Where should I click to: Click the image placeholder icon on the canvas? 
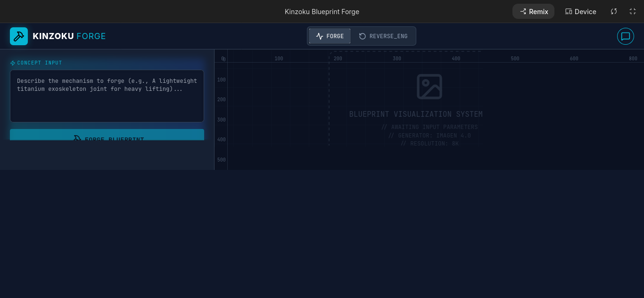(429, 87)
